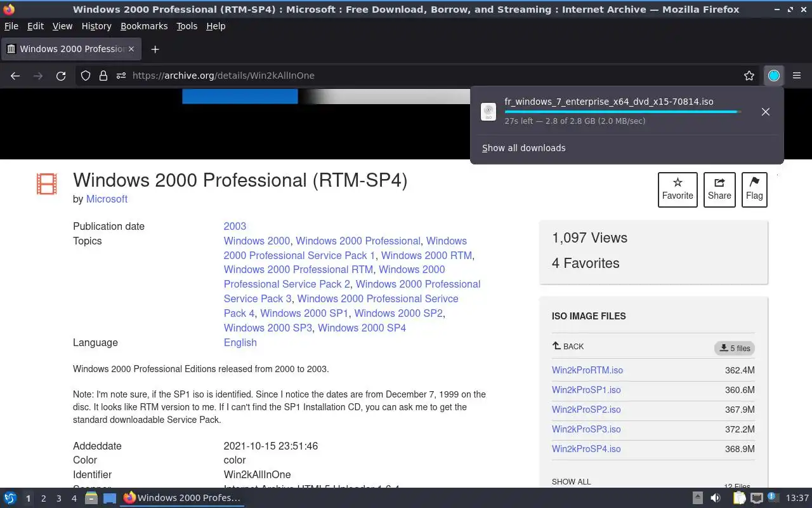Download all via 5 files button

[x=735, y=348]
